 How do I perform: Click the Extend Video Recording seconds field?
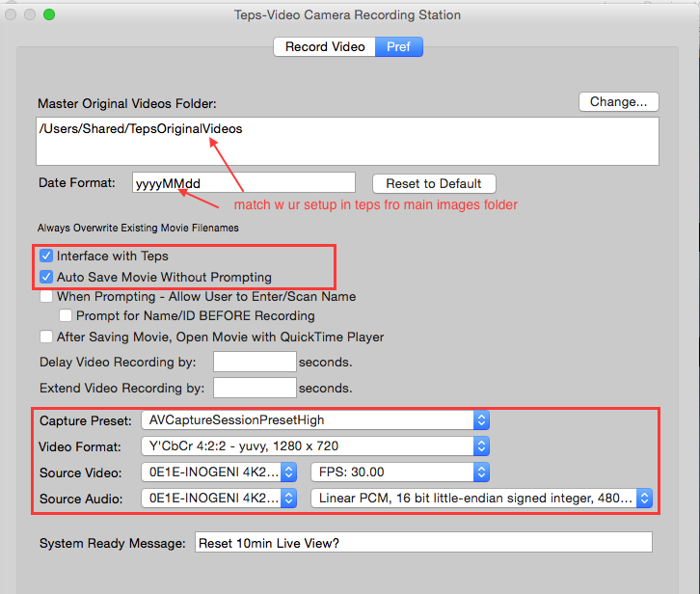(x=255, y=388)
